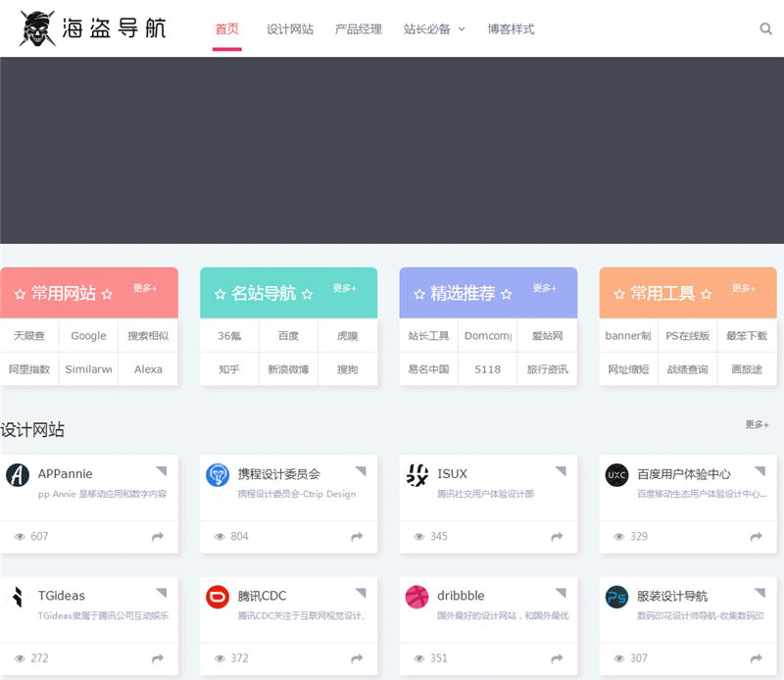Open the 知乎 link
This screenshot has width=784, height=680.
point(229,369)
